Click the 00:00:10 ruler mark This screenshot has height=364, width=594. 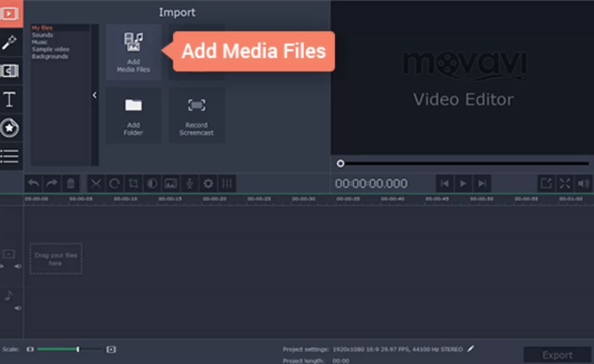tap(126, 199)
